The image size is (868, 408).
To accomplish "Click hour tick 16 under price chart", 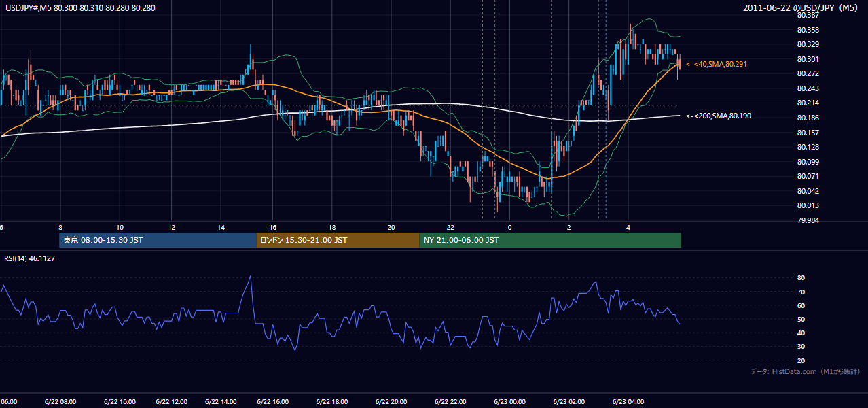I will coord(272,227).
